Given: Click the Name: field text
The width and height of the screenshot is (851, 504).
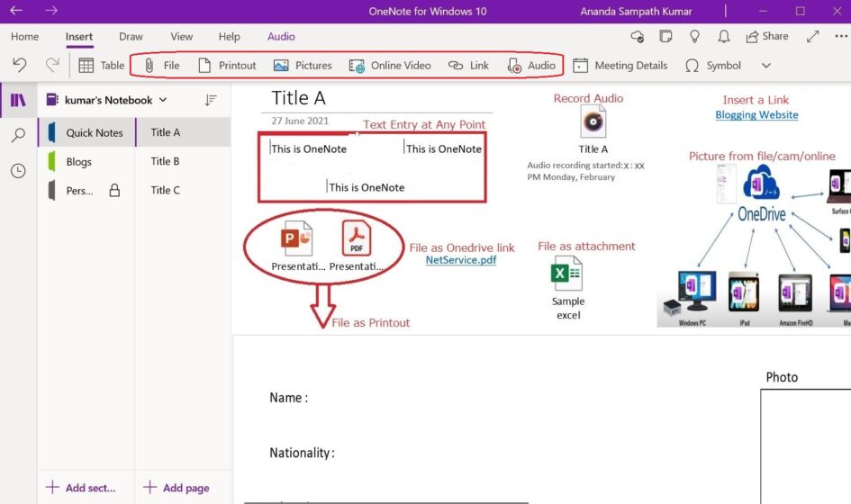Looking at the screenshot, I should [x=289, y=398].
